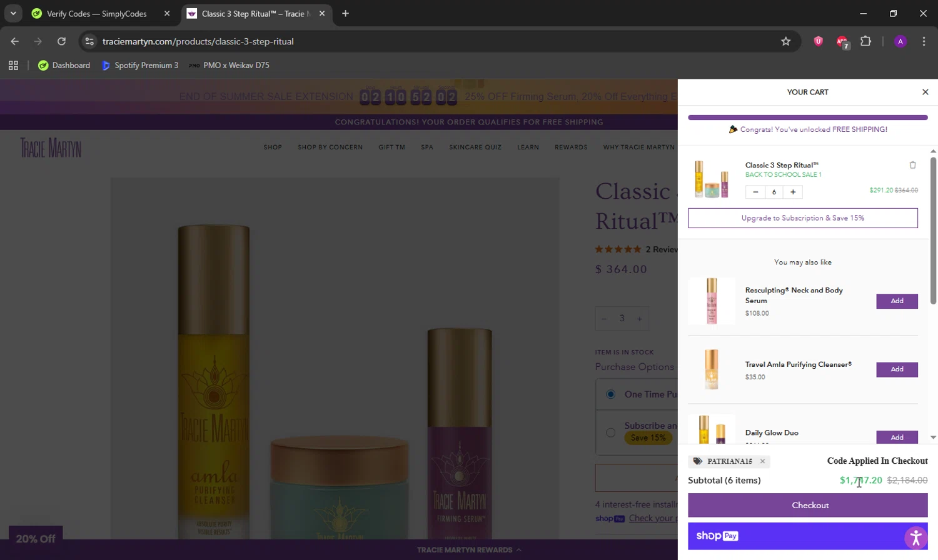Screen dimensions: 938x560
Task: Close the Classic 3 Step Ritual tab
Action: [x=322, y=14]
